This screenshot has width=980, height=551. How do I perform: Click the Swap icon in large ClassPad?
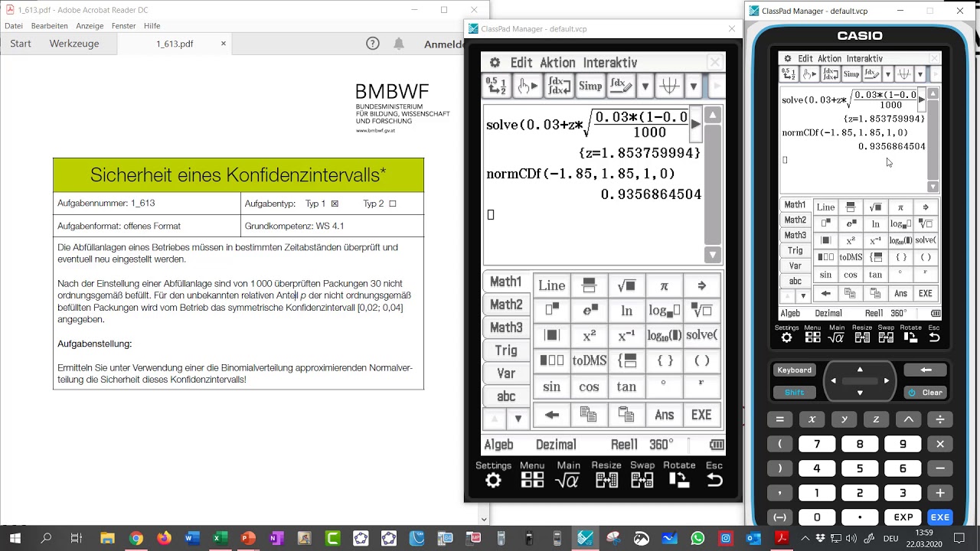(x=642, y=480)
